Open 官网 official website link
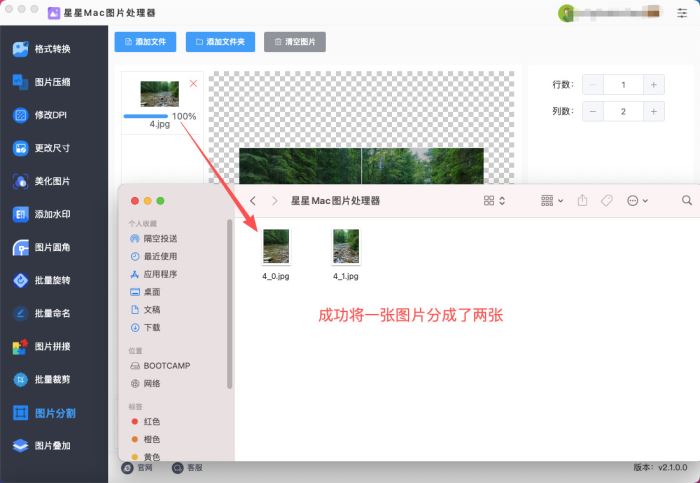Viewport: 700px width, 483px height. tap(138, 467)
